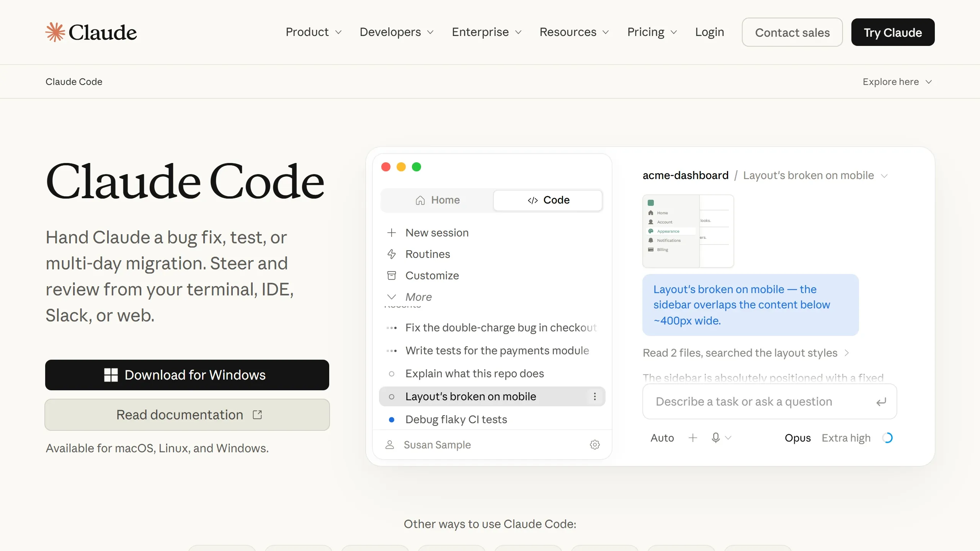Click the Describe a task input field

[x=769, y=401]
